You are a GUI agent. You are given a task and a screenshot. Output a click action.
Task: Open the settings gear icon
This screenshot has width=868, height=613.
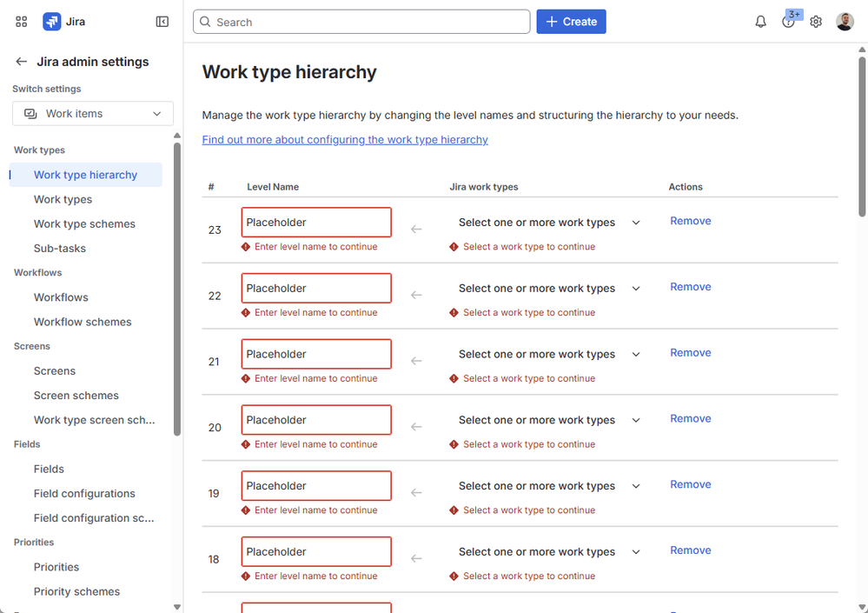point(815,22)
